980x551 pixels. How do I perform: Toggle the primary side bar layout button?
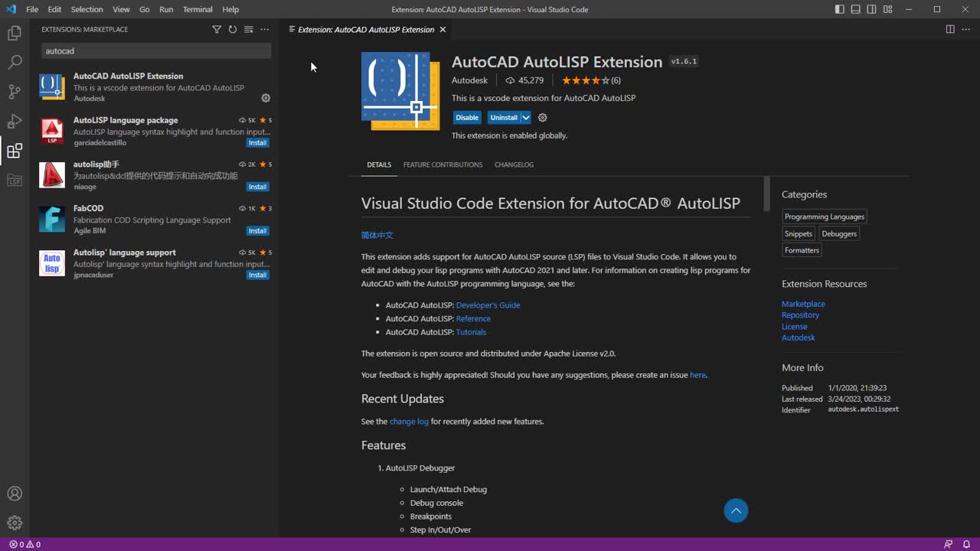[840, 9]
